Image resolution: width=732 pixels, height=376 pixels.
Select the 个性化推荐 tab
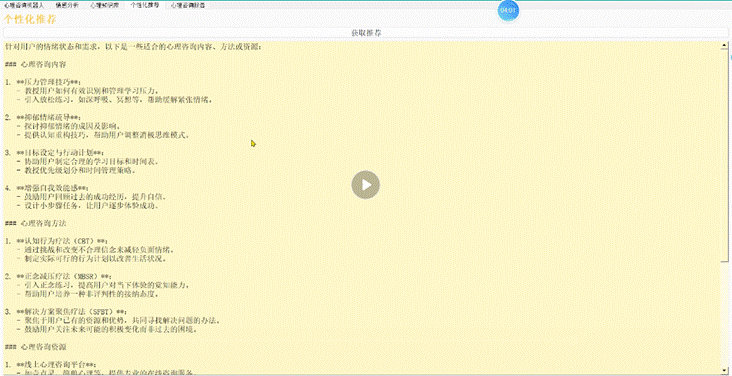point(145,6)
